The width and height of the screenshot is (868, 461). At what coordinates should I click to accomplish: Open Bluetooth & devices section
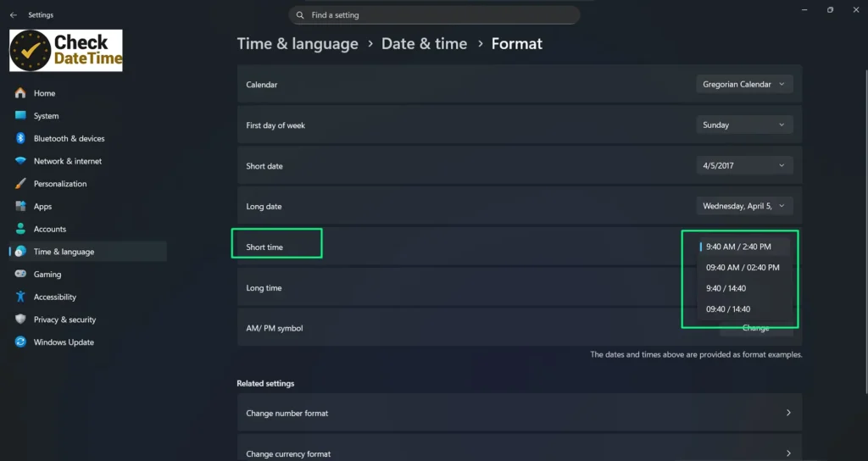(x=88, y=138)
